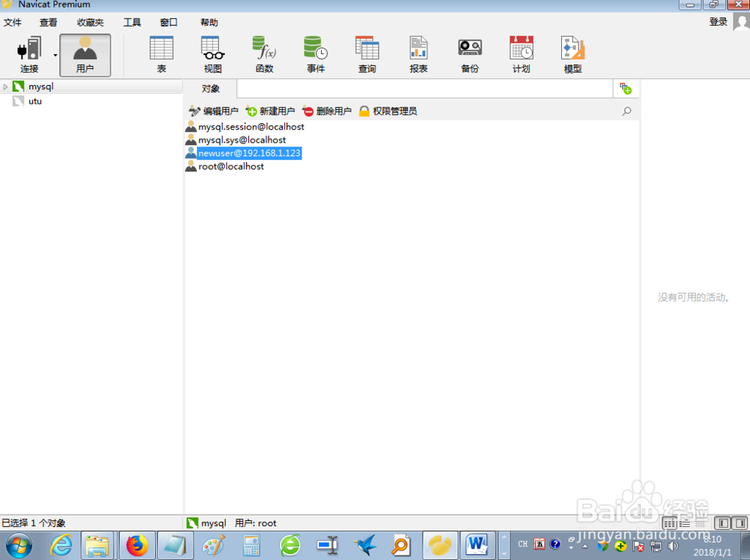Click New User (新建用户) button
Image resolution: width=750 pixels, height=560 pixels.
coord(270,111)
